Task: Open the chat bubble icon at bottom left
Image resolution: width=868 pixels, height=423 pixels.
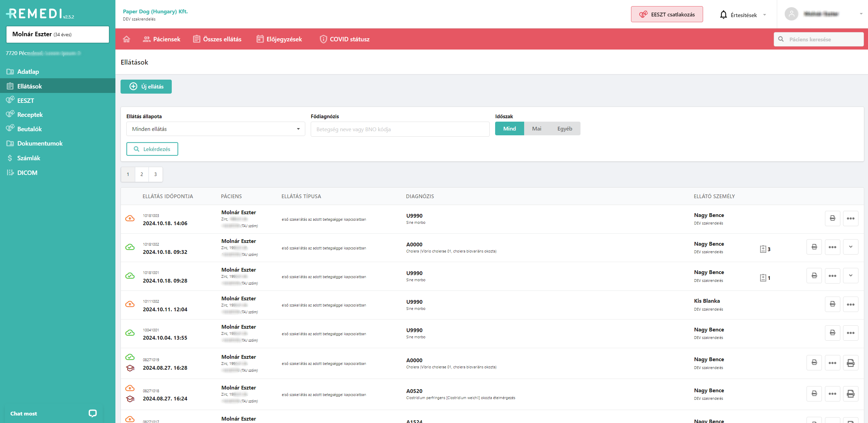Action: pyautogui.click(x=93, y=413)
